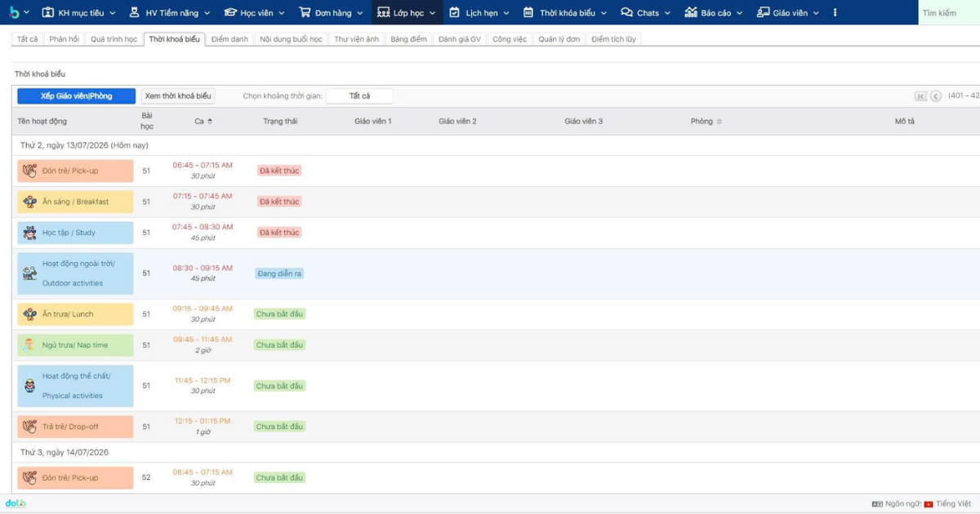Image resolution: width=980 pixels, height=514 pixels.
Task: Go to first page of pagination
Action: (920, 96)
